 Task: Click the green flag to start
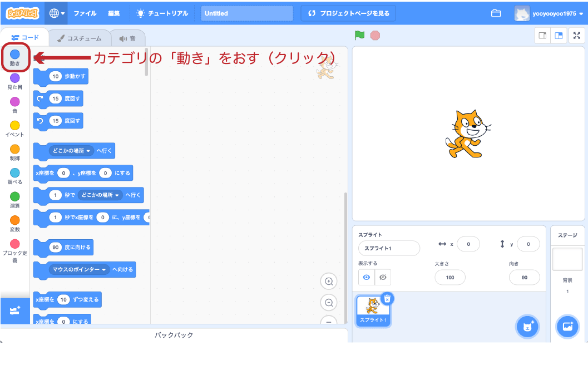(359, 35)
